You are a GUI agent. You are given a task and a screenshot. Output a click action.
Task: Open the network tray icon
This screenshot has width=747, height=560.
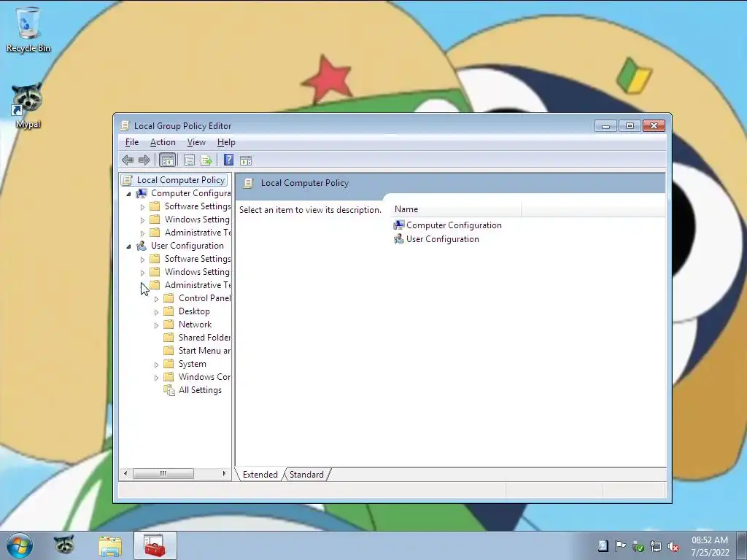(x=656, y=546)
